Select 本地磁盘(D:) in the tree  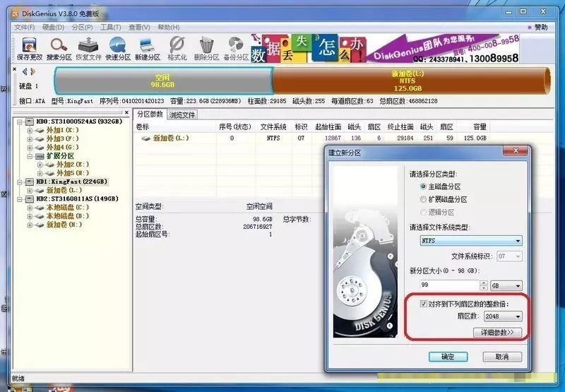point(67,216)
